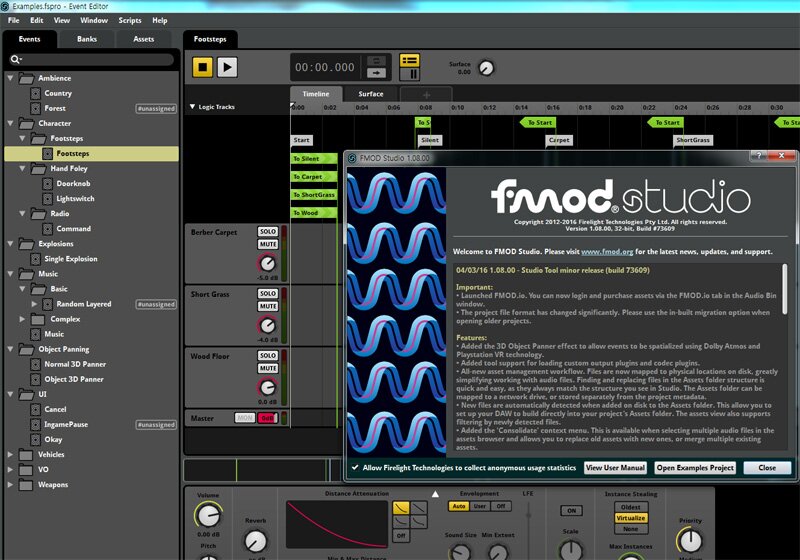Image resolution: width=800 pixels, height=560 pixels.
Task: Collapse the Explosions folder
Action: [x=10, y=243]
